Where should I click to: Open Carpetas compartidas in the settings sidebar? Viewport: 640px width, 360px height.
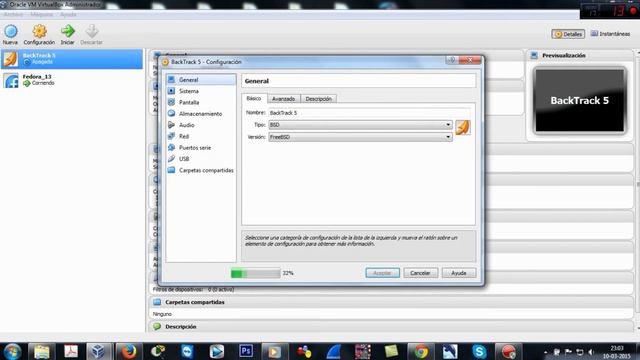(201, 170)
